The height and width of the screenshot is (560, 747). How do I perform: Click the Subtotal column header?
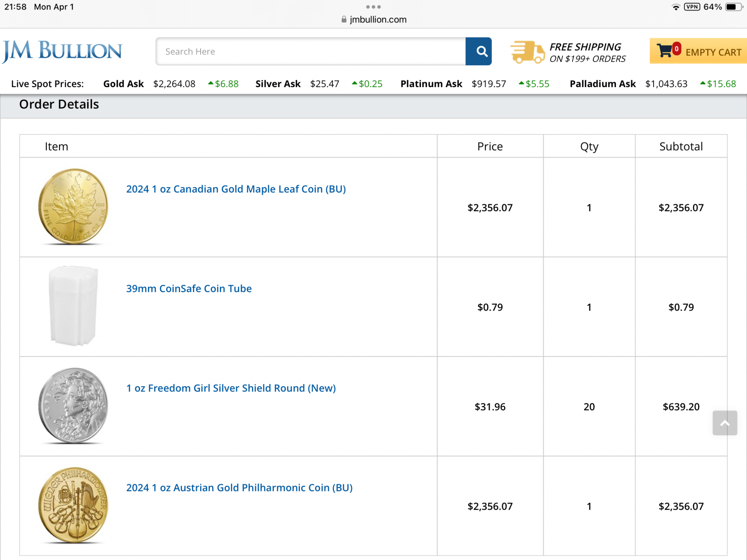681,146
